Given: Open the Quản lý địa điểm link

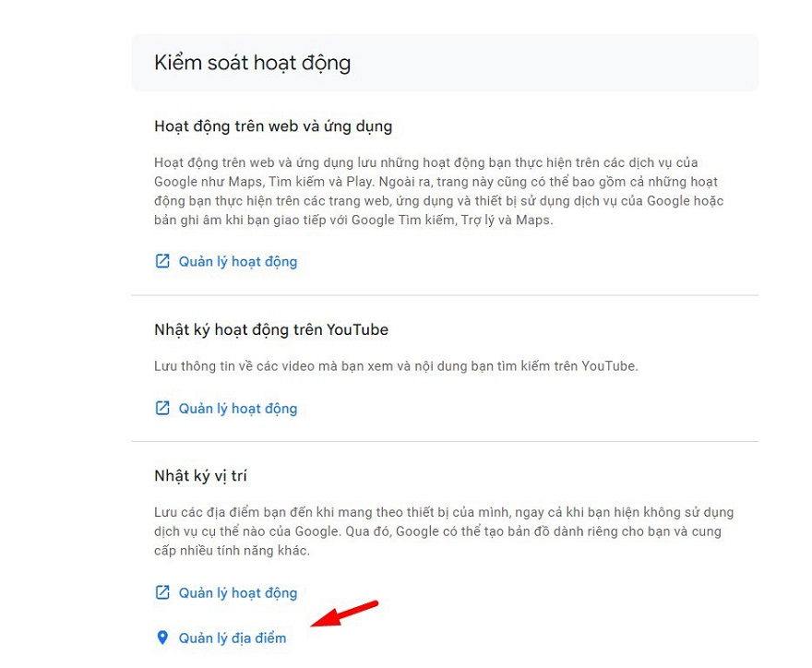Looking at the screenshot, I should coord(232,638).
